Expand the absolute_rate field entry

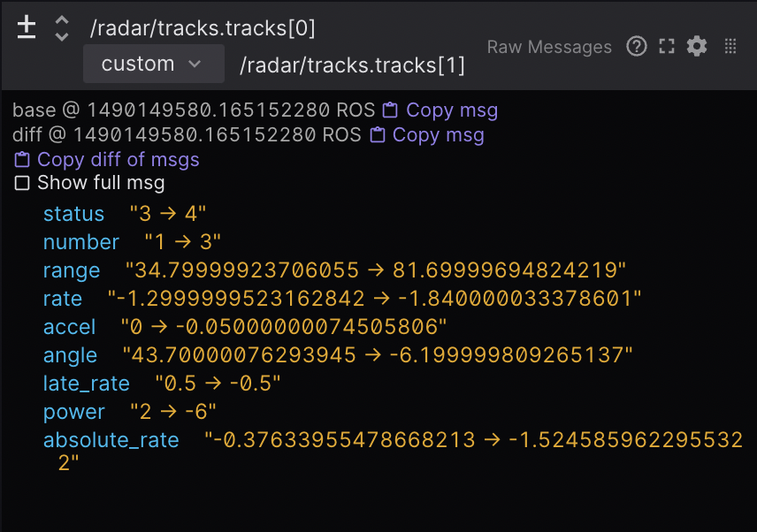tap(111, 439)
